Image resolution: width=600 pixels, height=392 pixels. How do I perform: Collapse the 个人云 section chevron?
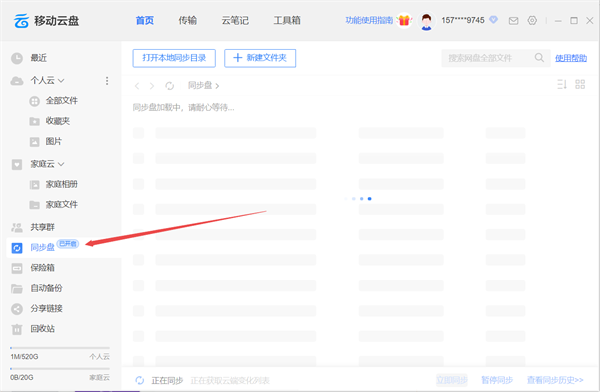point(61,81)
